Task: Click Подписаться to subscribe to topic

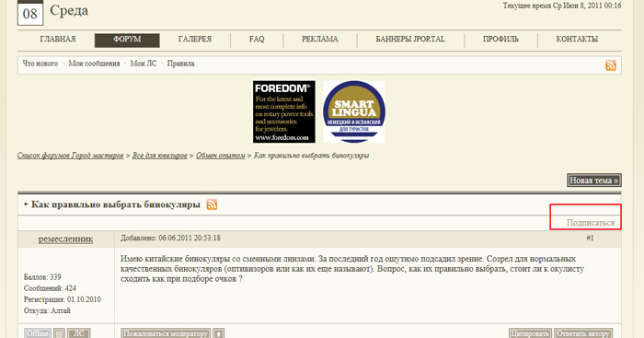Action: 591,223
